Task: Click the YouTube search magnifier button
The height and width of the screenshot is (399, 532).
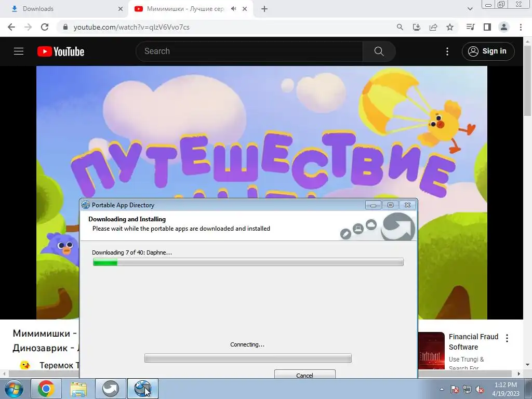Action: click(x=379, y=51)
